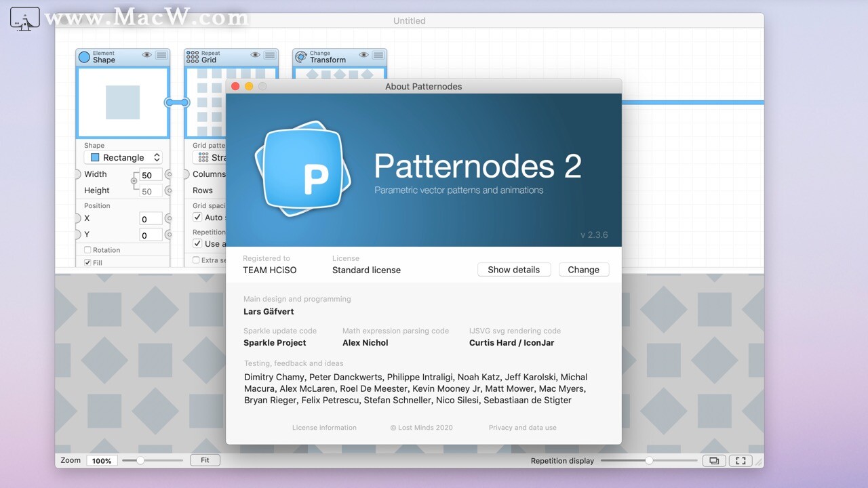Click the Width input connector port
868x488 pixels.
(x=77, y=174)
